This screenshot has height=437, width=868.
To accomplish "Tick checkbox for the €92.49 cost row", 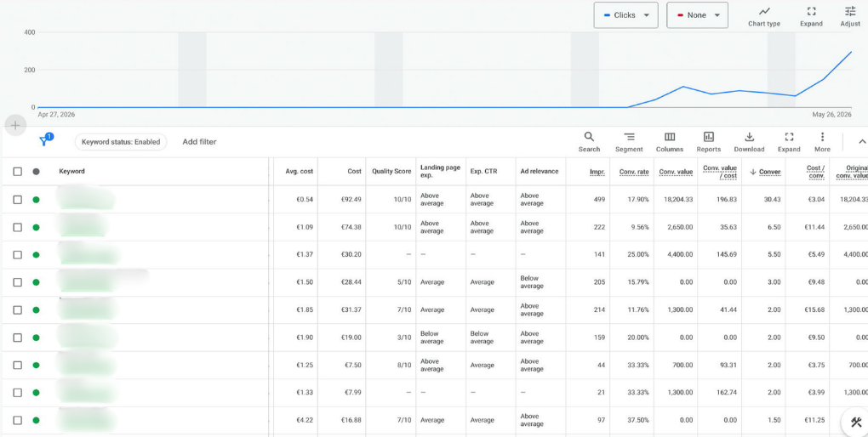I will tap(18, 200).
